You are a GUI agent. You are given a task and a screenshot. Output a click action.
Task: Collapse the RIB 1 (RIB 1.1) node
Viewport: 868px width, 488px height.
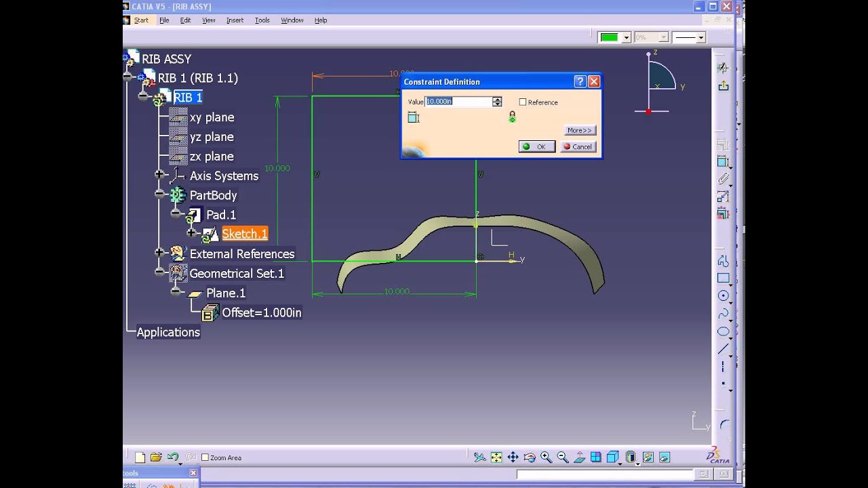pyautogui.click(x=127, y=78)
